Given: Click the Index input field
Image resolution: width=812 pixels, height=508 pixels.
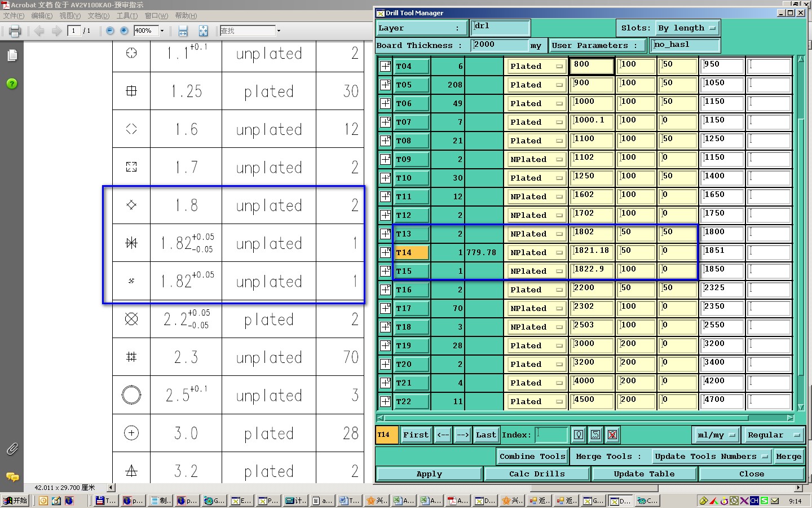Looking at the screenshot, I should pyautogui.click(x=551, y=435).
